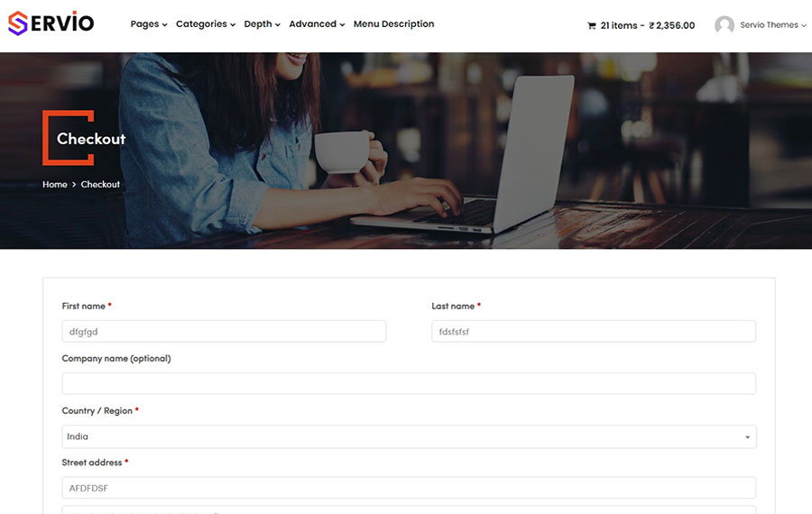Click the shopping cart icon
This screenshot has height=514, width=812.
pos(592,26)
